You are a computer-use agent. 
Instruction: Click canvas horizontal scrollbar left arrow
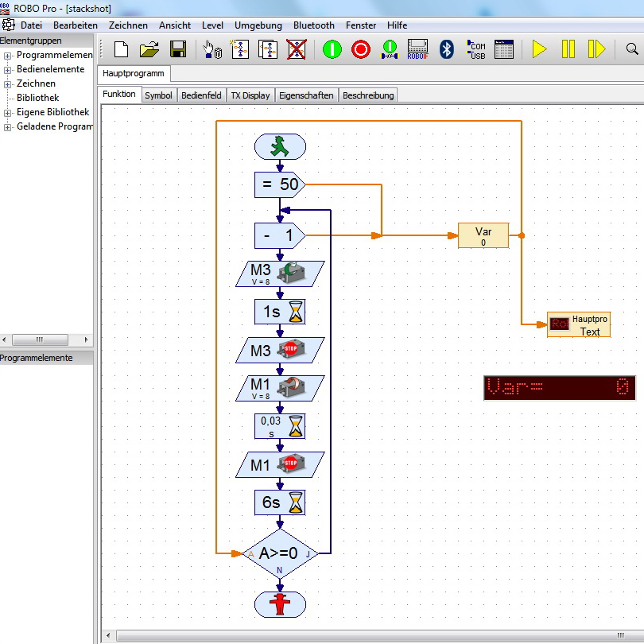pyautogui.click(x=108, y=636)
